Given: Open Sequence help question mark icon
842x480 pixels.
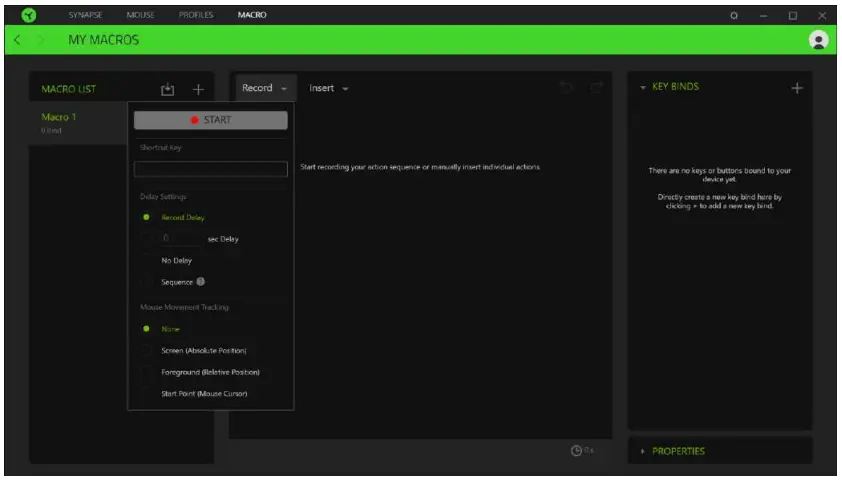Looking at the screenshot, I should [x=200, y=282].
